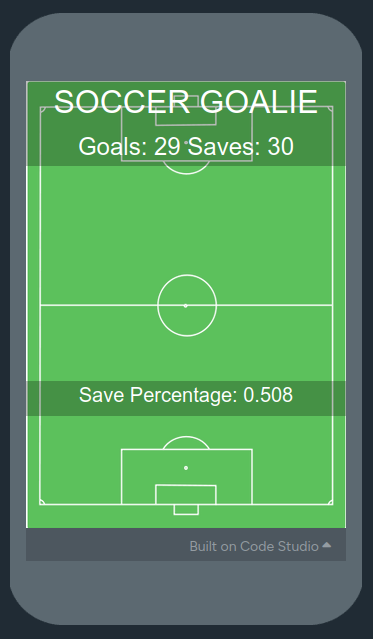Screen dimensions: 373x639
Task: Click the top goal box behind title
Action: pos(186,116)
